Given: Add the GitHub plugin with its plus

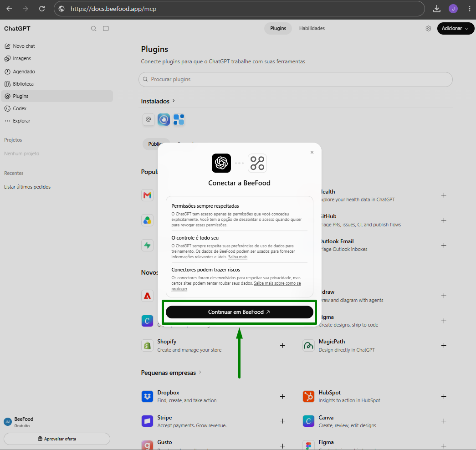Looking at the screenshot, I should tap(444, 220).
